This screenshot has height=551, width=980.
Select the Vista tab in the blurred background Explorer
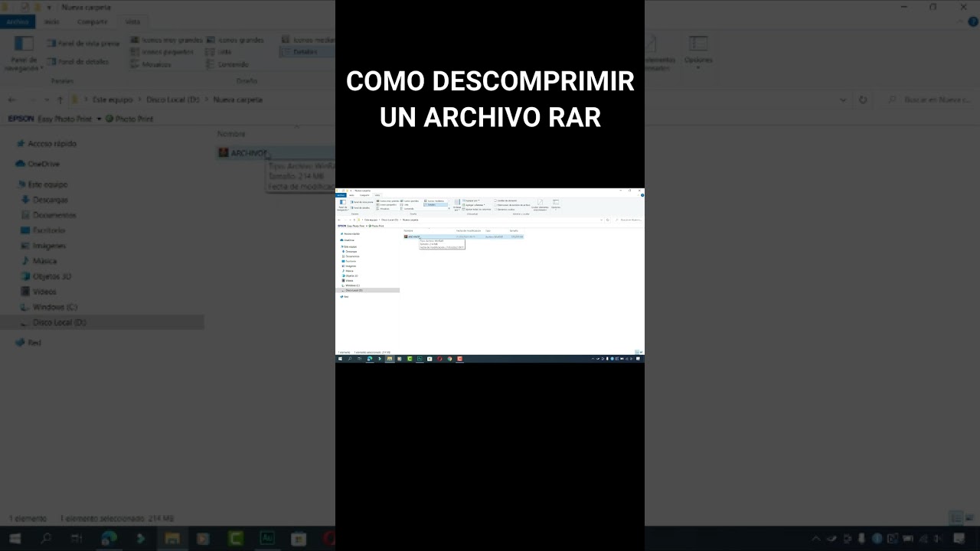click(x=132, y=21)
